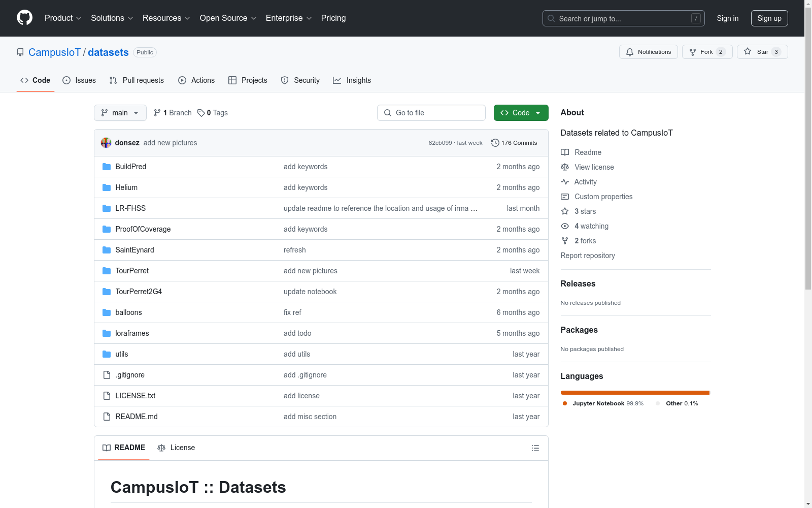Click the GitHub logo icon

click(24, 18)
